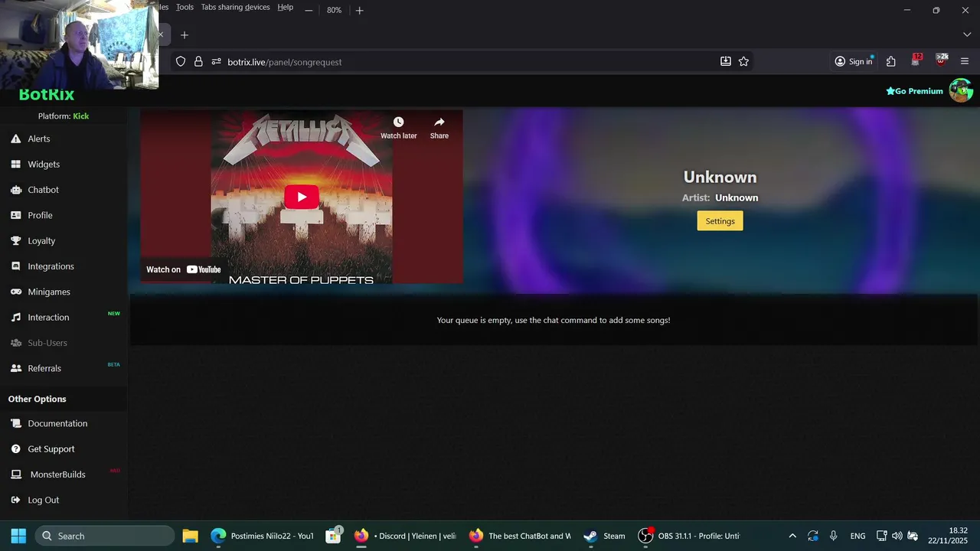
Task: Open the Firefox hamburger application menu
Action: tap(965, 61)
